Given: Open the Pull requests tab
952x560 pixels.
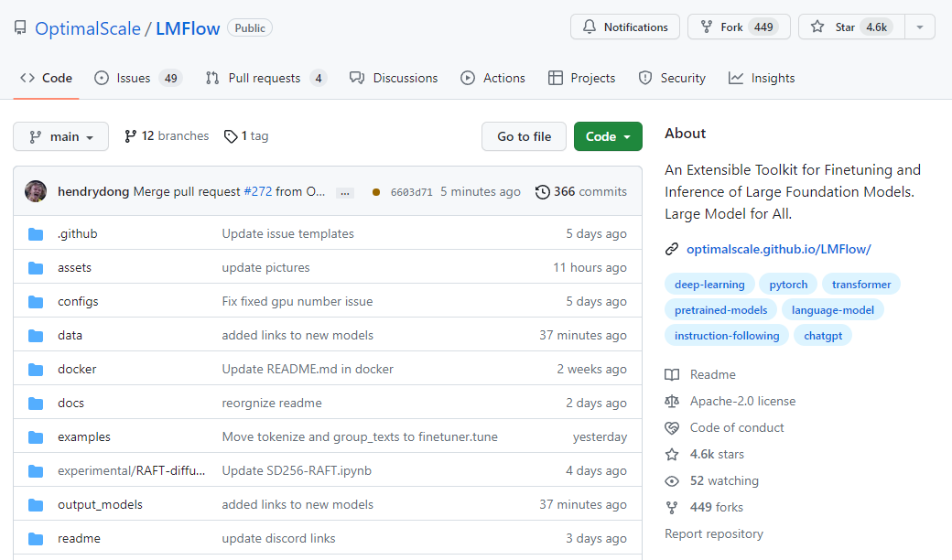Looking at the screenshot, I should pyautogui.click(x=266, y=79).
